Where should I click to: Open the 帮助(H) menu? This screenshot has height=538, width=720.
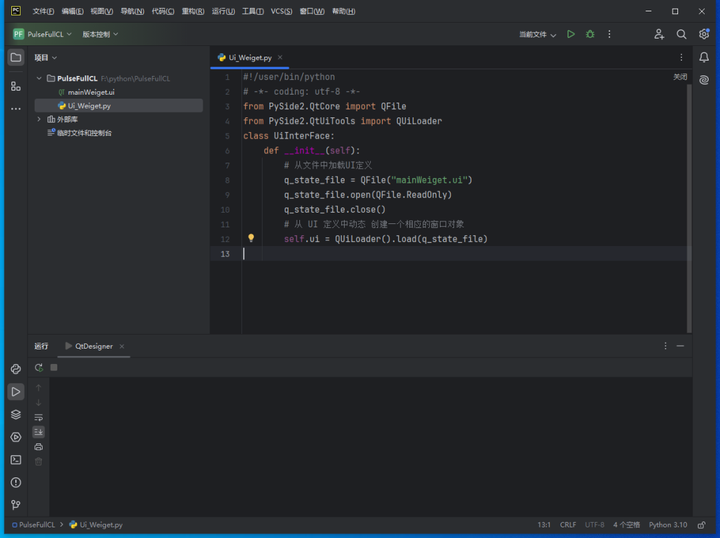coord(343,11)
